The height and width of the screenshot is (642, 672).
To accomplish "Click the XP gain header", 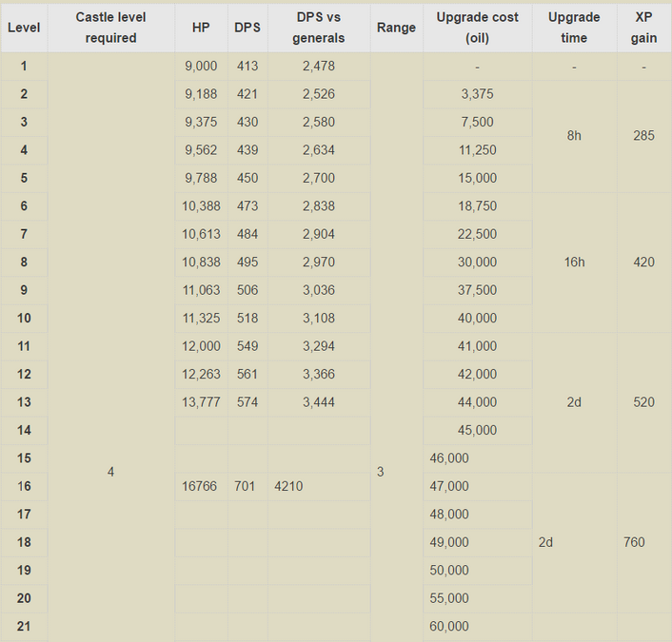I will (643, 28).
